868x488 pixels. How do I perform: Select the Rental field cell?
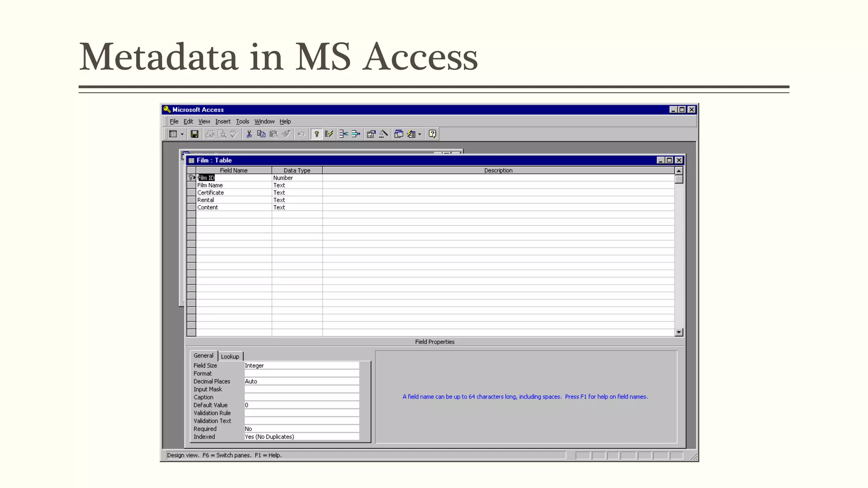coord(234,200)
